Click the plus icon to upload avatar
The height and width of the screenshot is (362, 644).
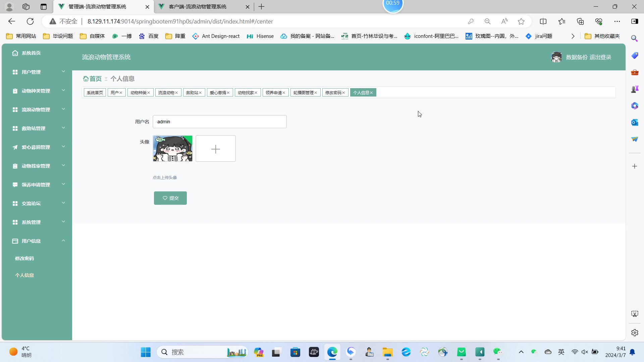click(216, 149)
